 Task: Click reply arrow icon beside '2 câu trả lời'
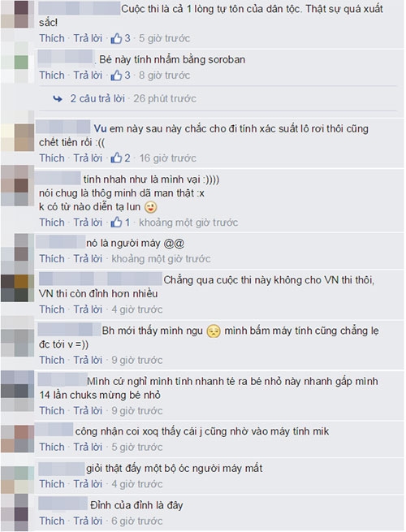tap(58, 99)
